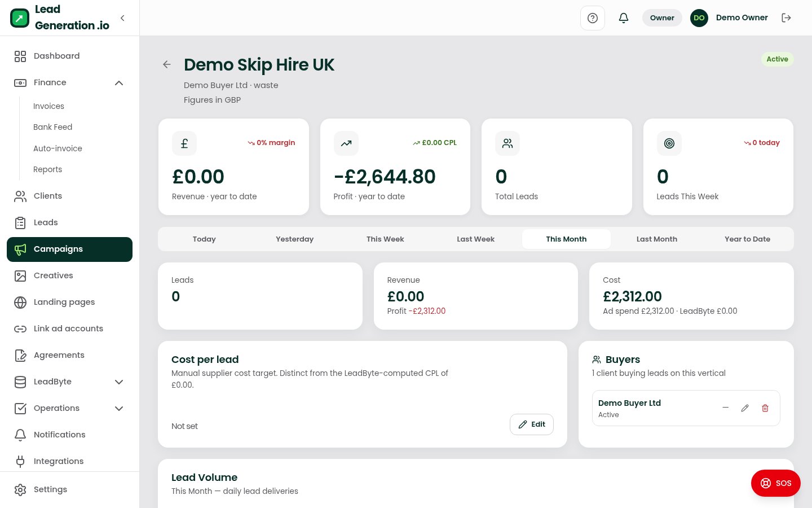Image resolution: width=812 pixels, height=508 pixels.
Task: Open Bank Feed under Finance
Action: point(52,127)
